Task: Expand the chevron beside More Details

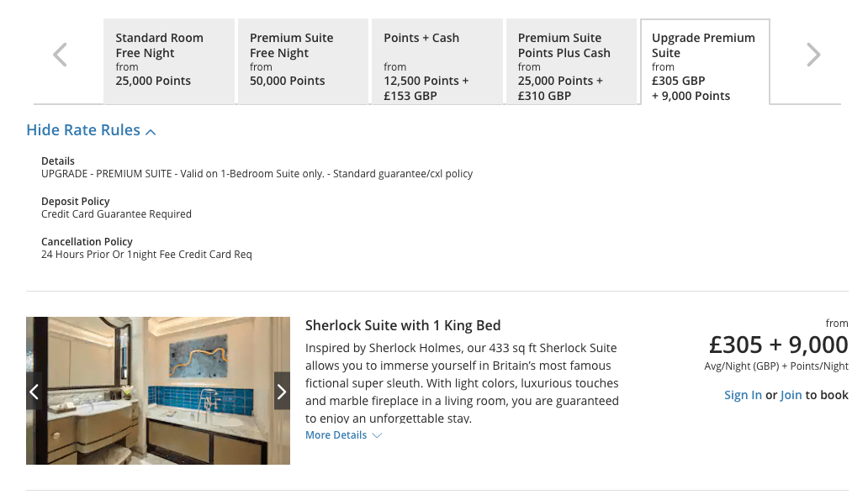Action: coord(377,435)
